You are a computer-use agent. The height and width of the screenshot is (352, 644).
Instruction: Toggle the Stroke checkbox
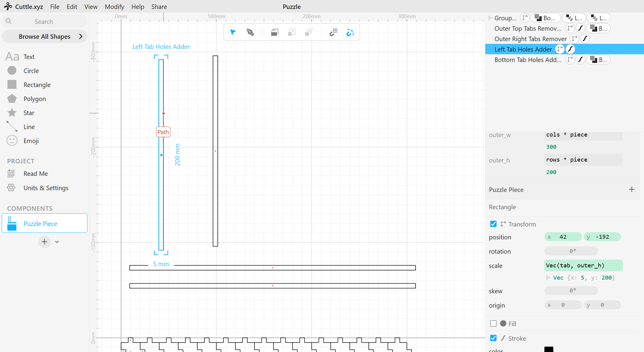tap(493, 338)
